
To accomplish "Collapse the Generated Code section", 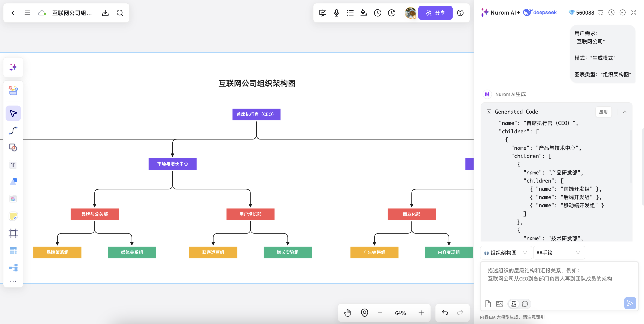I will (x=625, y=112).
